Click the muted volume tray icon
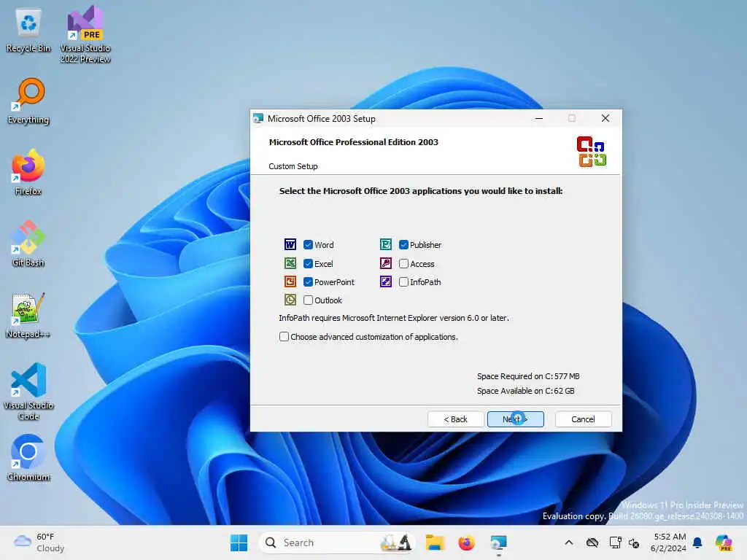747x560 pixels. tap(634, 542)
